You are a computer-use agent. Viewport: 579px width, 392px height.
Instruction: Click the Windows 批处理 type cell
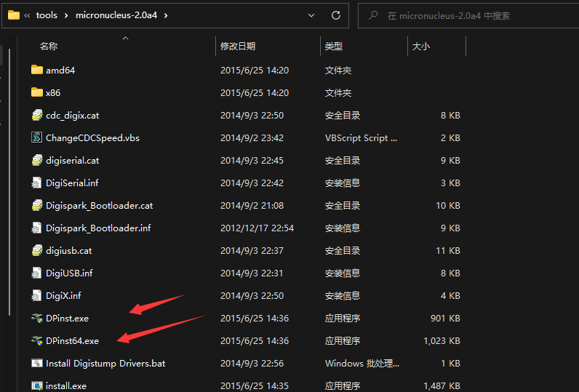click(x=362, y=364)
